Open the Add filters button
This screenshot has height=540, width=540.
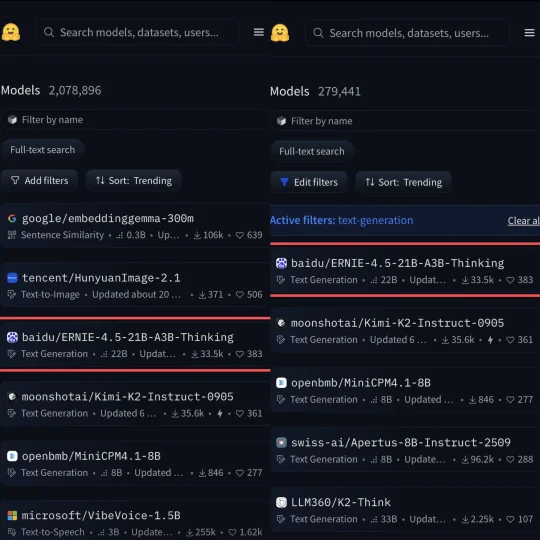point(39,180)
